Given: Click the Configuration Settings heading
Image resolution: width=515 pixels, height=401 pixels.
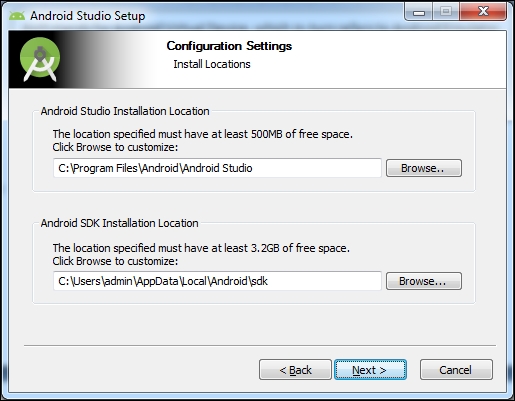Looking at the screenshot, I should [x=229, y=46].
